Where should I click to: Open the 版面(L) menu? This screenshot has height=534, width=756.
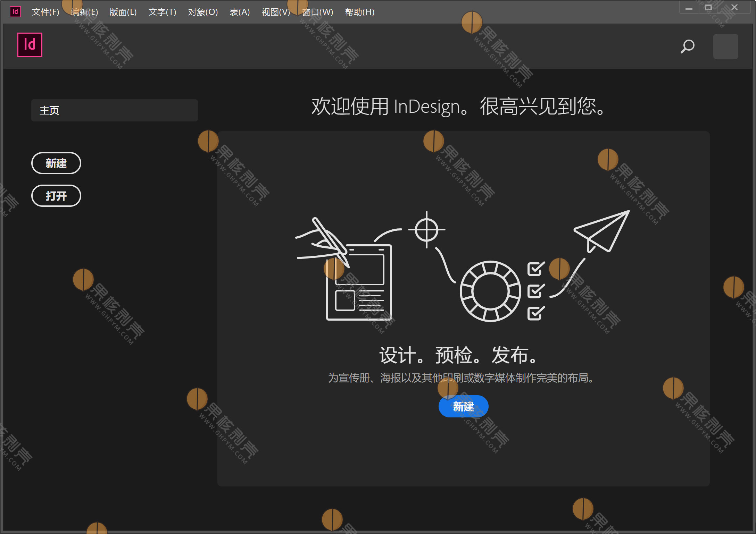[123, 12]
